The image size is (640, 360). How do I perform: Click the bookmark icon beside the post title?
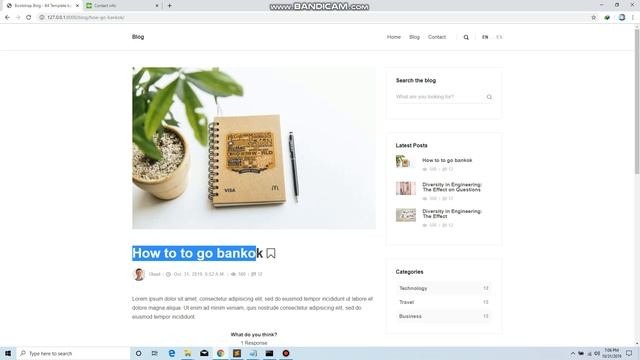point(271,253)
